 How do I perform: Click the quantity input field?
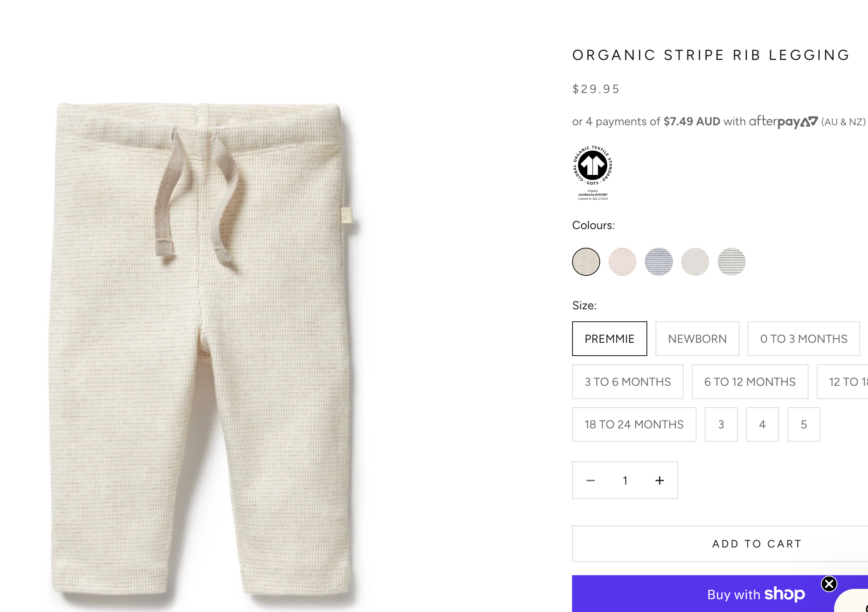625,481
